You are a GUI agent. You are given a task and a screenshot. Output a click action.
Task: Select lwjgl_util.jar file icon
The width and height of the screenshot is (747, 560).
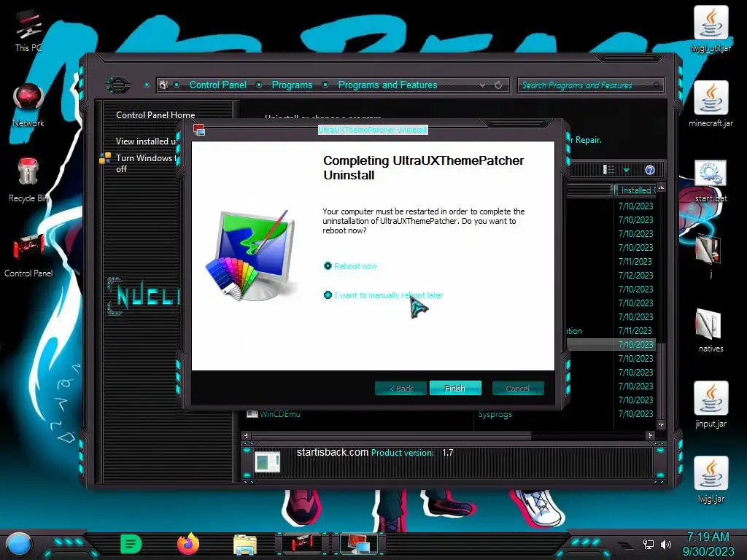pos(711,29)
